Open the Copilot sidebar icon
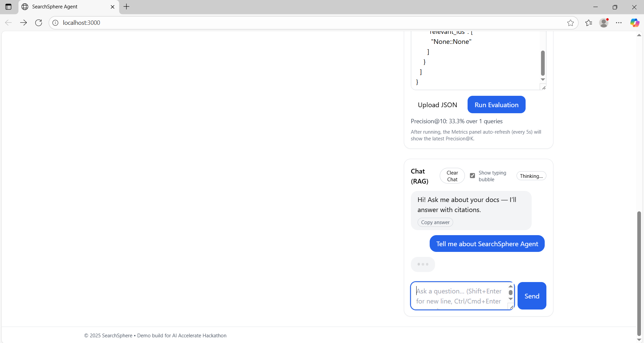 click(635, 23)
